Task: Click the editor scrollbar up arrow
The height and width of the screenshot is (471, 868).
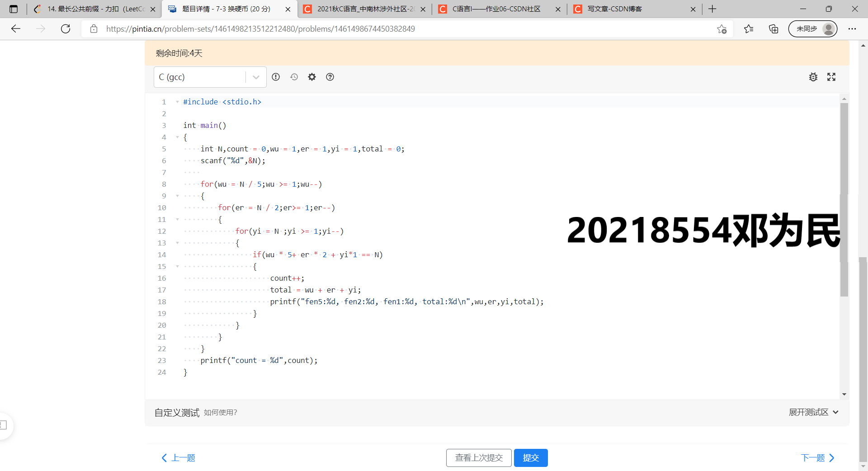Action: (x=844, y=99)
